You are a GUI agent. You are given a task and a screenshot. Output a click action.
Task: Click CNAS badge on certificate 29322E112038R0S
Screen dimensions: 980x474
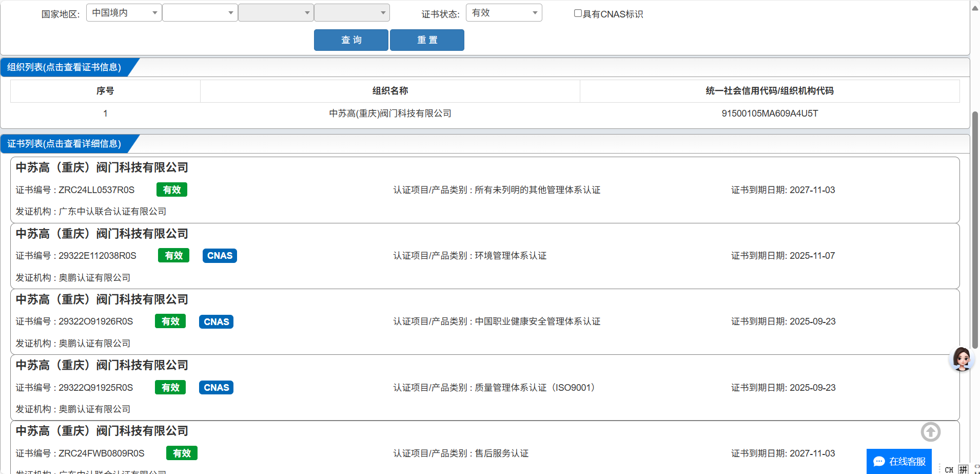click(220, 256)
